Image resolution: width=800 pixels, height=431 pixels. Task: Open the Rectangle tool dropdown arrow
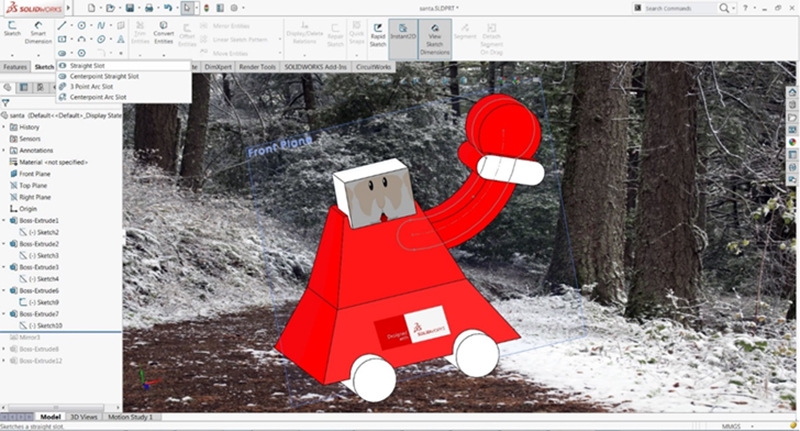point(71,39)
